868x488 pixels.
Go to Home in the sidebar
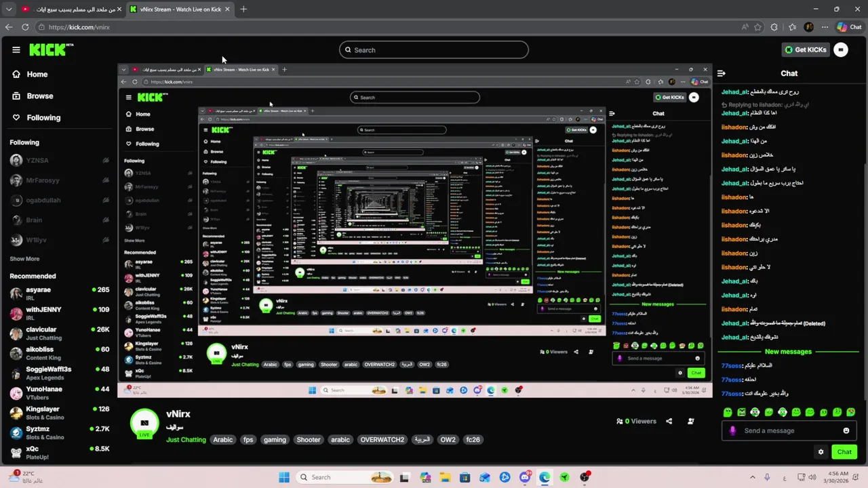[x=31, y=75]
